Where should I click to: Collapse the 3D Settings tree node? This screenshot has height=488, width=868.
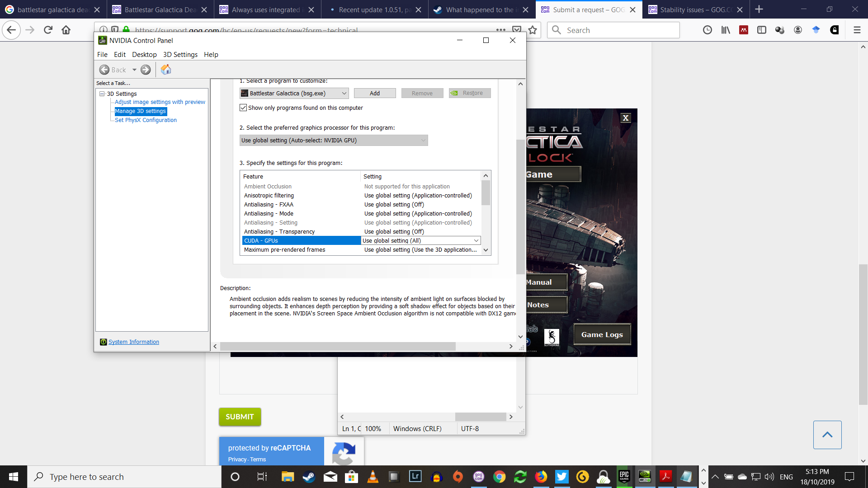point(102,94)
